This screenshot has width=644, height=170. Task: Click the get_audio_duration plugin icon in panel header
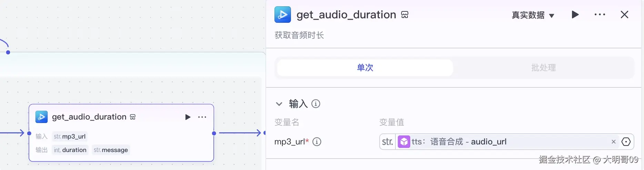[282, 15]
